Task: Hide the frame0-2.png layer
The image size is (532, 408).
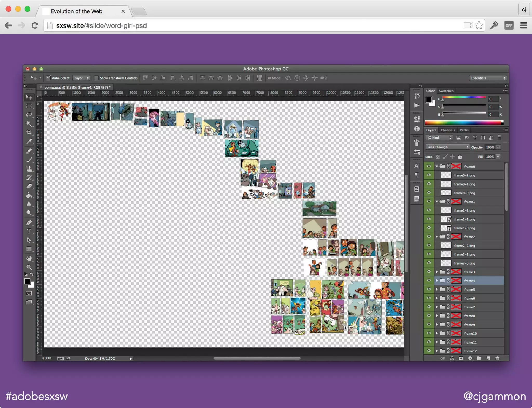Action: tap(429, 175)
